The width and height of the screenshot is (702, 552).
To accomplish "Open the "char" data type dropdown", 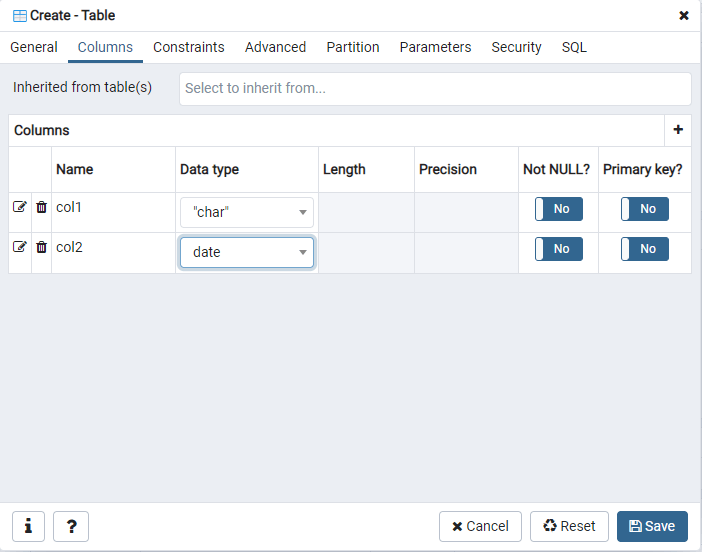I will tap(247, 212).
